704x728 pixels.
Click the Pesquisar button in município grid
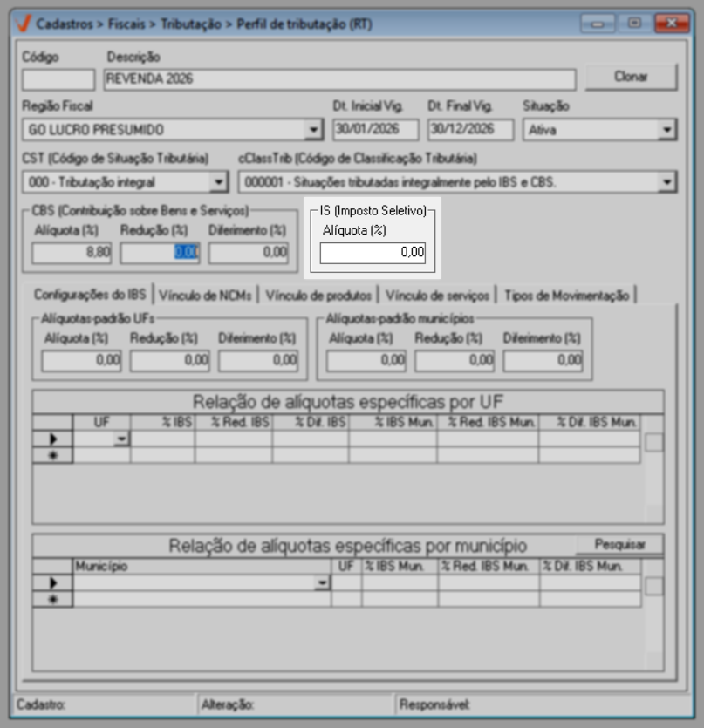point(619,545)
